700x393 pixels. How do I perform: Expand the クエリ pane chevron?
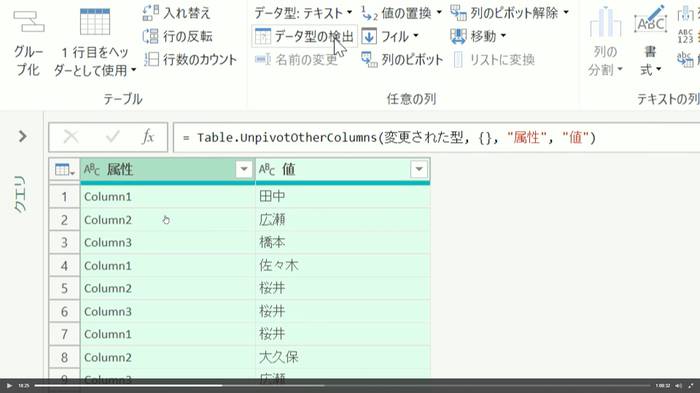[x=22, y=136]
